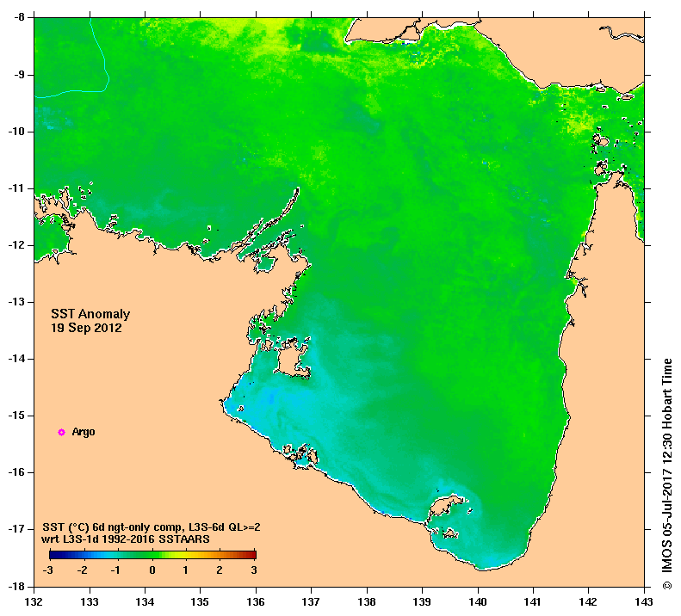This screenshot has width=681, height=616.
Task: Click the IMOS copyright timestamp text
Action: tap(667, 473)
